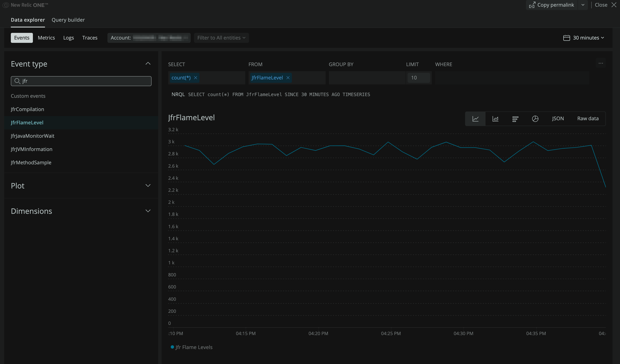Collapse the Event type section

[x=148, y=64]
